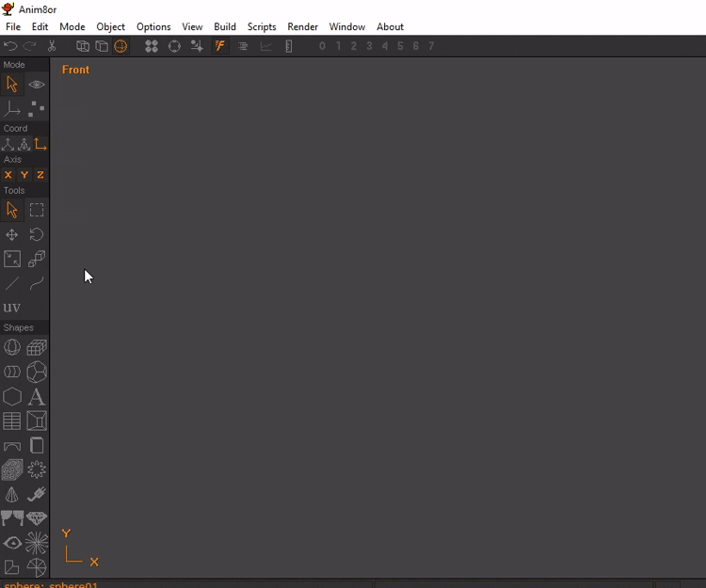
Task: Toggle the X axis lock
Action: 8,175
